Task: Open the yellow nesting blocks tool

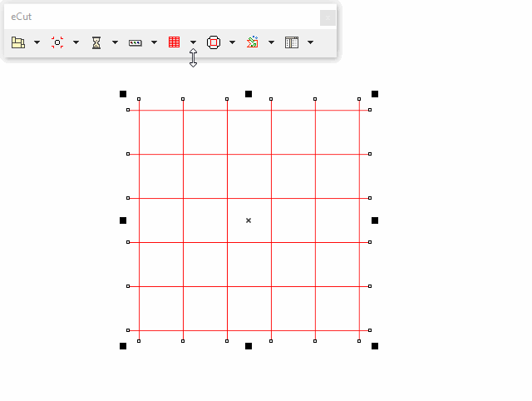Action: [x=18, y=42]
